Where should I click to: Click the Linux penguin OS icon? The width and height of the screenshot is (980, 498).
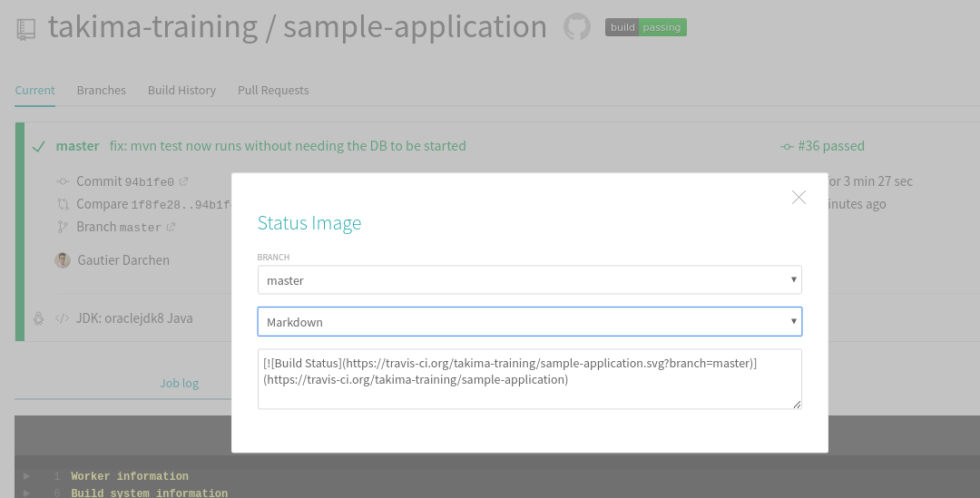pos(38,318)
